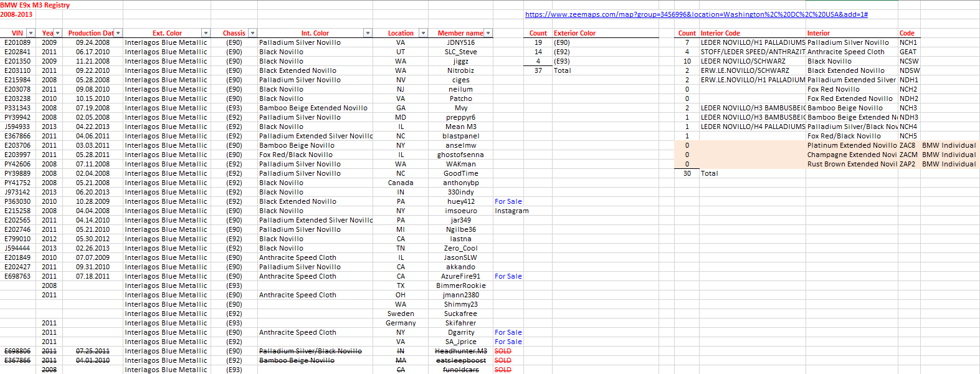Select VIN cell 'J594933'
The height and width of the screenshot is (374, 980).
pos(17,127)
